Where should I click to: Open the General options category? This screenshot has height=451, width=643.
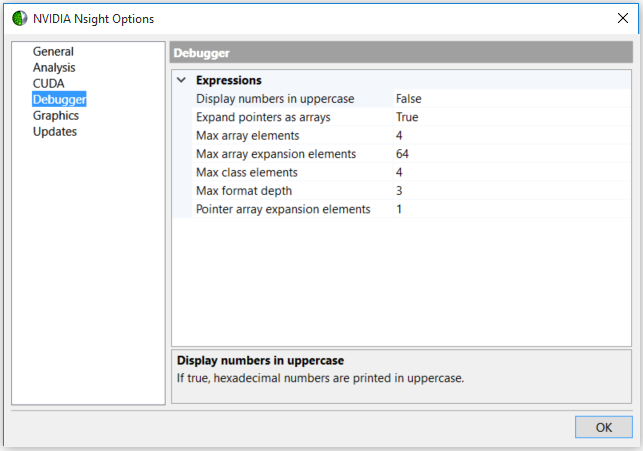(x=53, y=52)
